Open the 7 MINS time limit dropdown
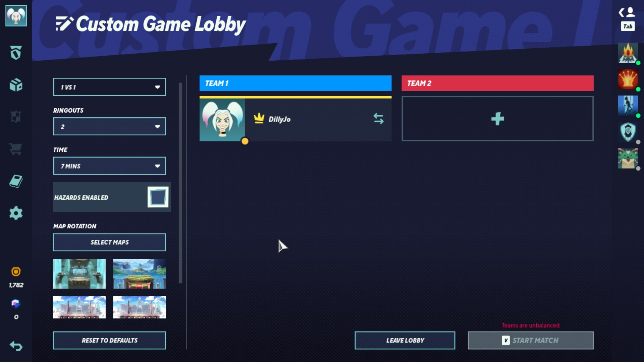Image resolution: width=644 pixels, height=362 pixels. click(x=109, y=166)
